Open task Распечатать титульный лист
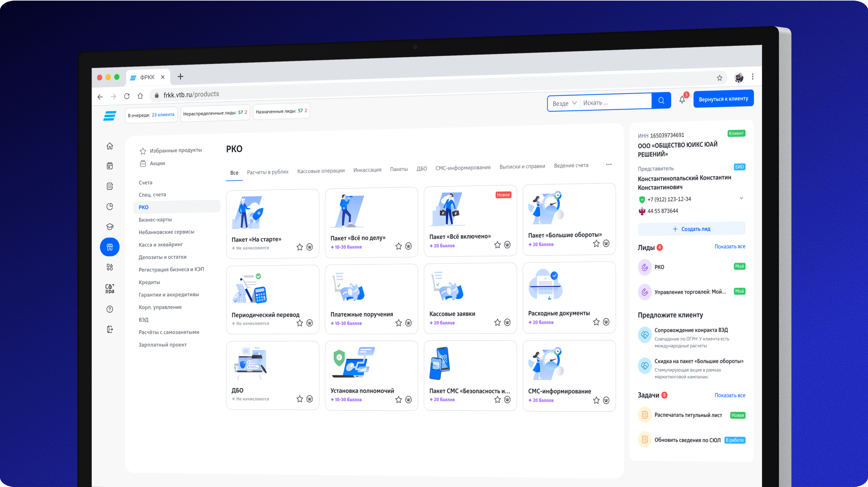This screenshot has width=868, height=487. (688, 415)
